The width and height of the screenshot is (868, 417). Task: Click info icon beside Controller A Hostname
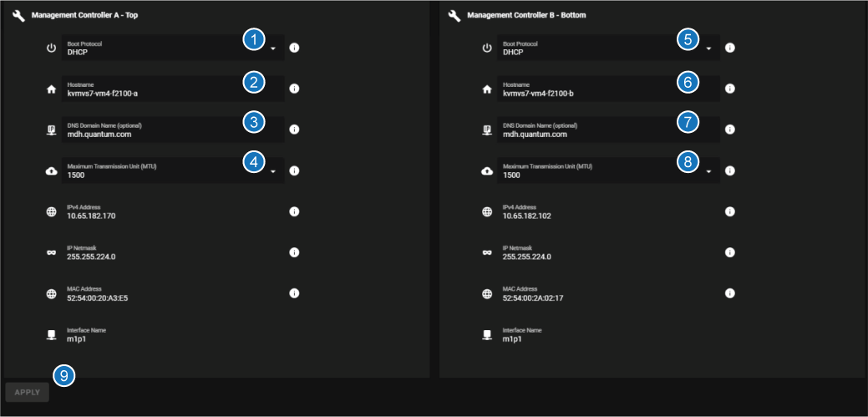point(294,89)
